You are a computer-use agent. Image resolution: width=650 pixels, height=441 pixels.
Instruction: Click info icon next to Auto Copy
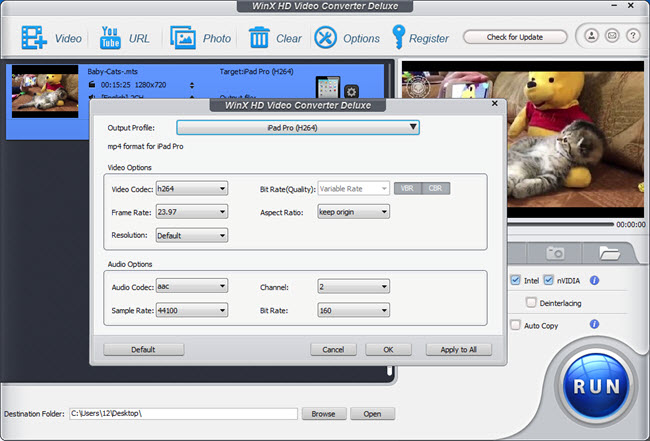(594, 324)
